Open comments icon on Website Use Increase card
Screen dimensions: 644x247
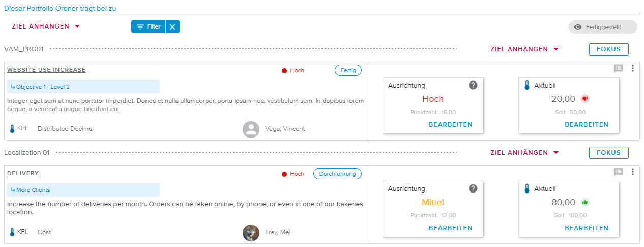[618, 68]
